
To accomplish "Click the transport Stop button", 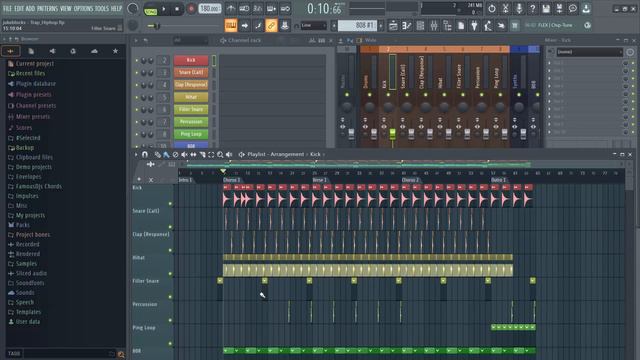I will tap(177, 9).
